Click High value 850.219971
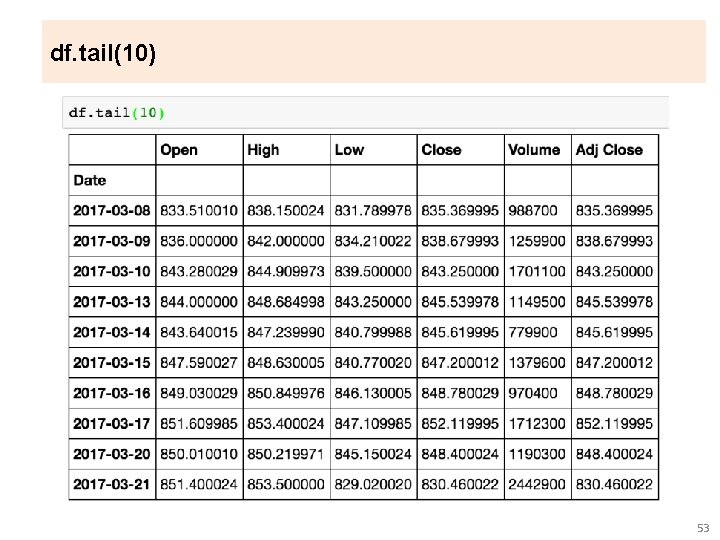The height and width of the screenshot is (540, 720). point(286,454)
